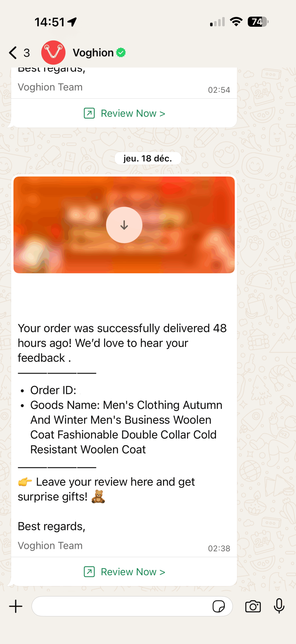
Task: Tap the battery indicator in status bar
Action: pyautogui.click(x=258, y=22)
